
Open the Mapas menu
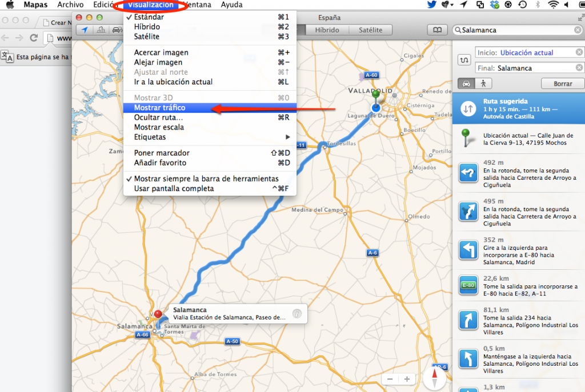coord(35,5)
